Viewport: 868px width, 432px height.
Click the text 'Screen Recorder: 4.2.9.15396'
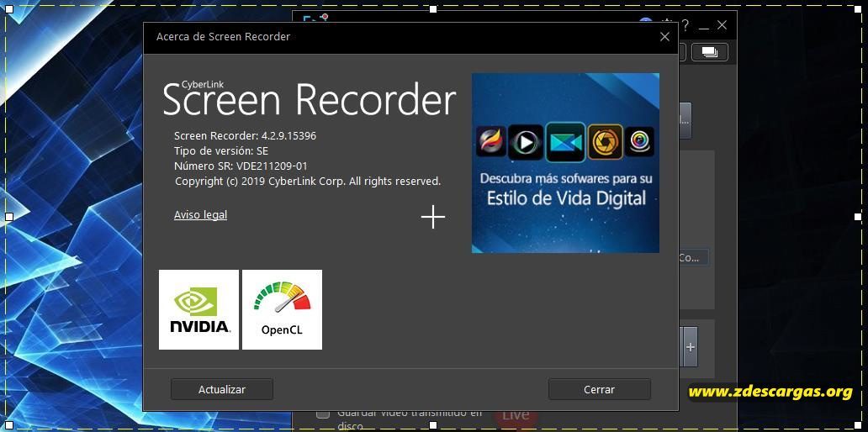[x=246, y=135]
